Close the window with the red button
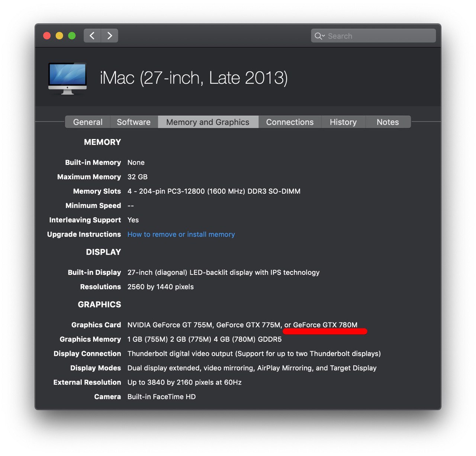 (x=47, y=36)
